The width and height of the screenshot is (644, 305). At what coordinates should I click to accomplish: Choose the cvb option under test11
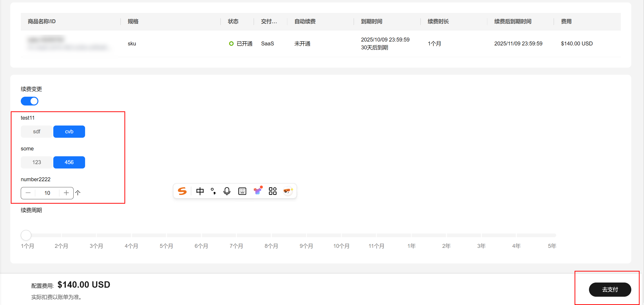click(x=69, y=132)
